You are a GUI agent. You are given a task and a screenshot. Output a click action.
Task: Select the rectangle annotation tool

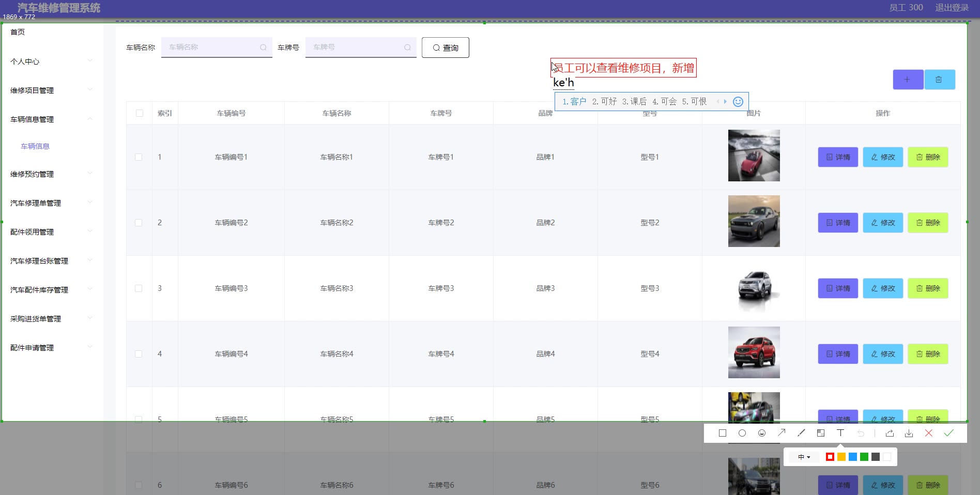point(722,433)
